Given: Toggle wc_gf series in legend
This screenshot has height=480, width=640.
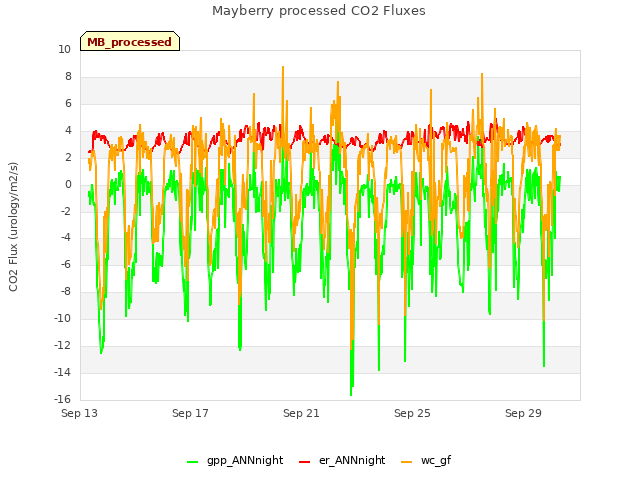Looking at the screenshot, I should pyautogui.click(x=426, y=460).
